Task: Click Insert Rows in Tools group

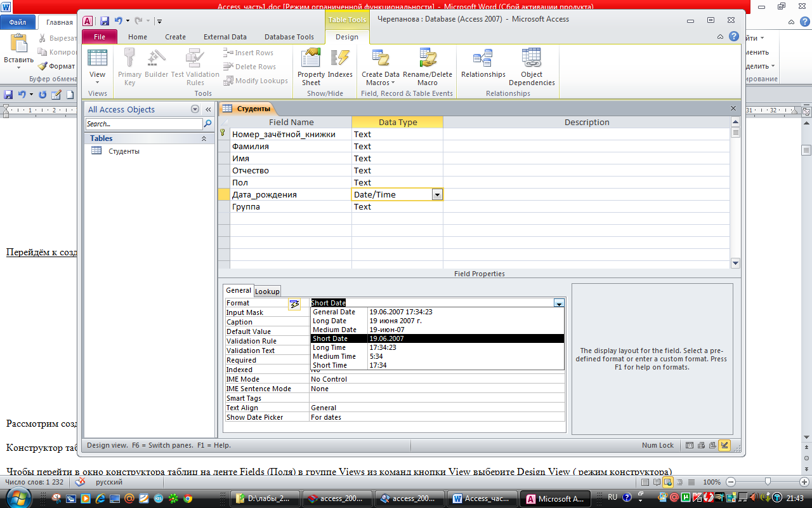Action: pos(249,53)
